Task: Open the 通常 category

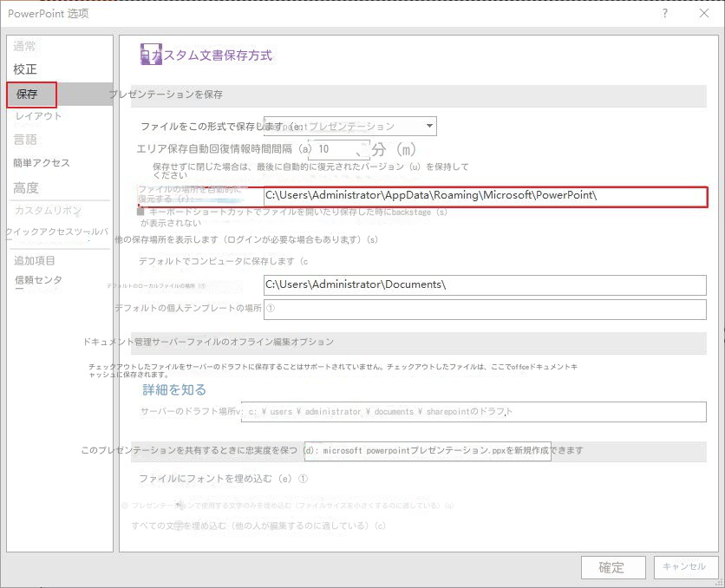Action: (x=24, y=46)
